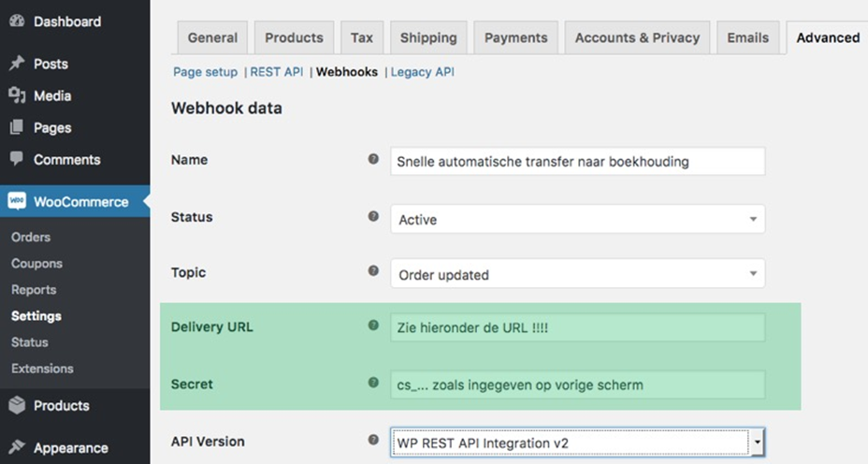Go to WooCommerce Extensions
868x464 pixels.
pyautogui.click(x=42, y=369)
